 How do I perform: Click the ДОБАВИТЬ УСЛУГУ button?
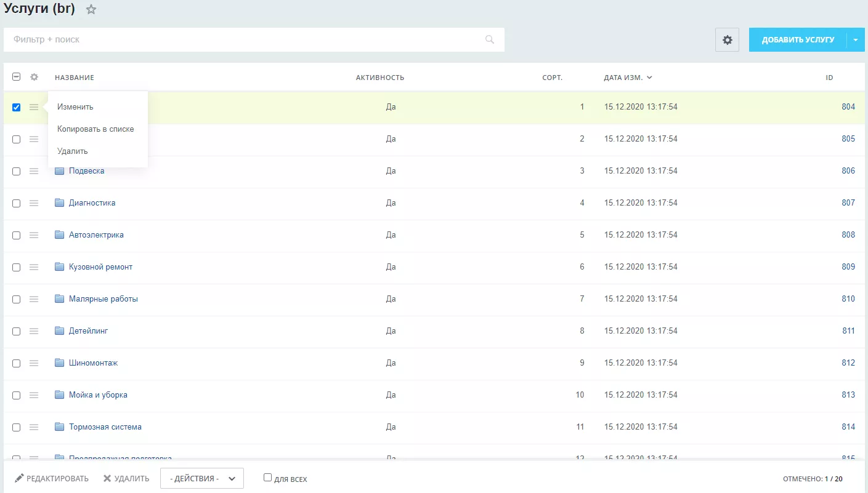point(798,40)
